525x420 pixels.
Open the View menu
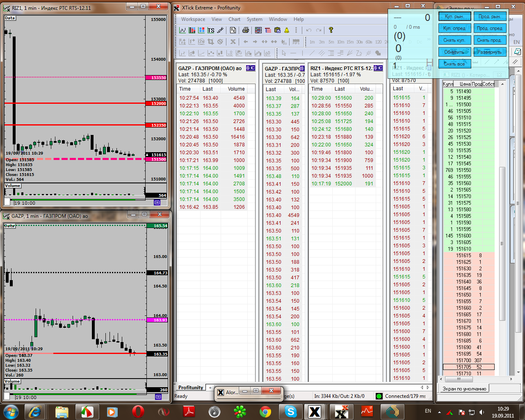coord(217,19)
